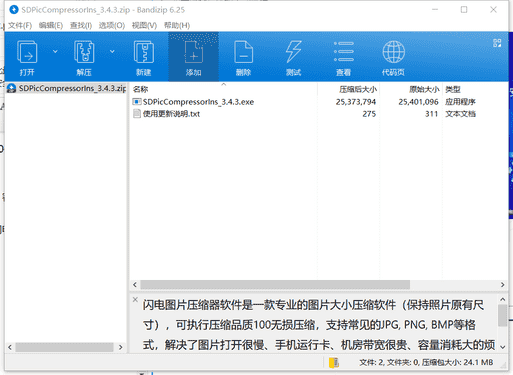Close the comment panel with the X

135,299
